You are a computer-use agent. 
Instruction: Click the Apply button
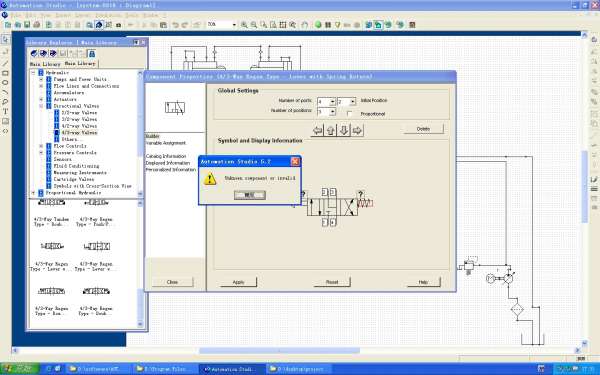pyautogui.click(x=238, y=282)
